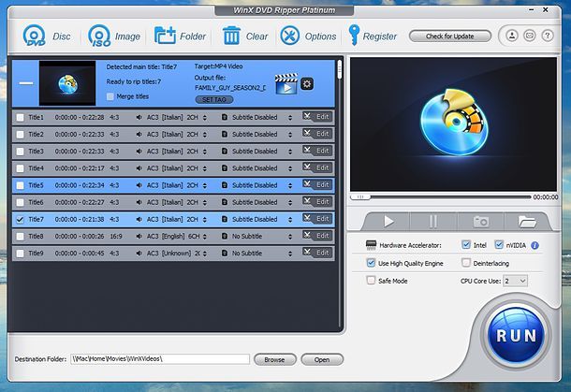Take a snapshot with camera icon
The image size is (571, 392).
coord(481,222)
